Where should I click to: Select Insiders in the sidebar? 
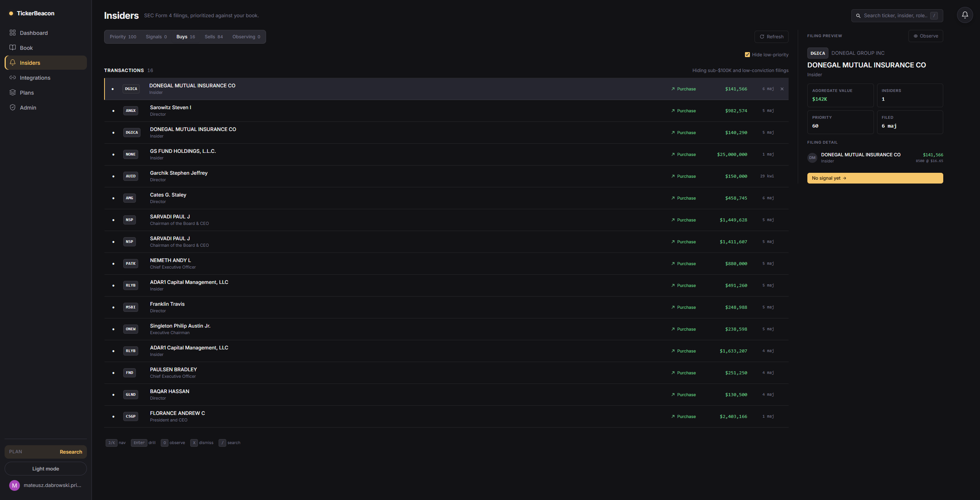pyautogui.click(x=46, y=63)
